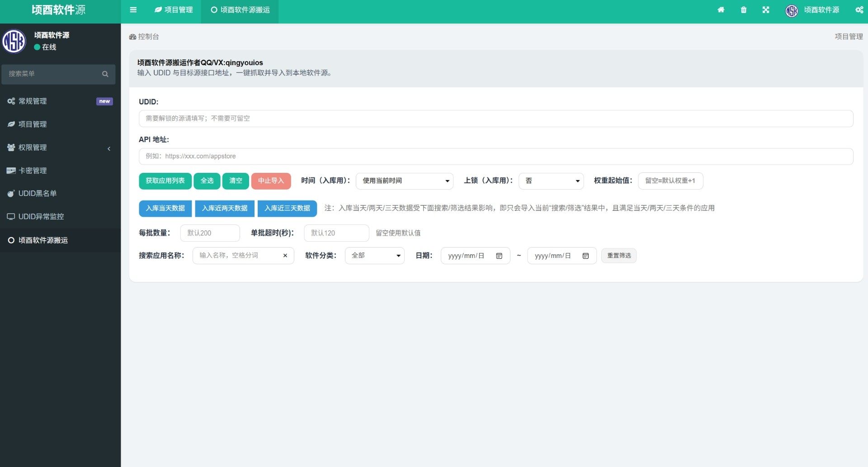The image size is (868, 467).
Task: Click the 在线 status text in sidebar
Action: tap(49, 47)
